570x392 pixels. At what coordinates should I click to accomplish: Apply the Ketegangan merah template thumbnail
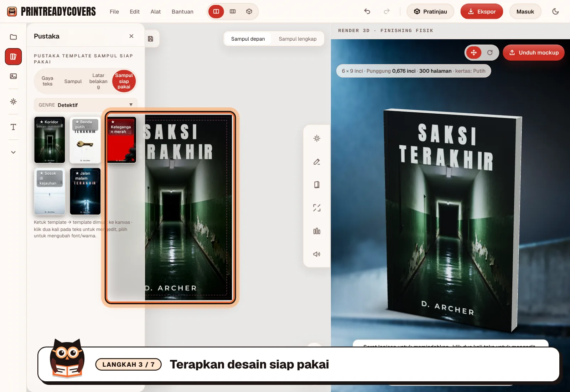pyautogui.click(x=122, y=140)
